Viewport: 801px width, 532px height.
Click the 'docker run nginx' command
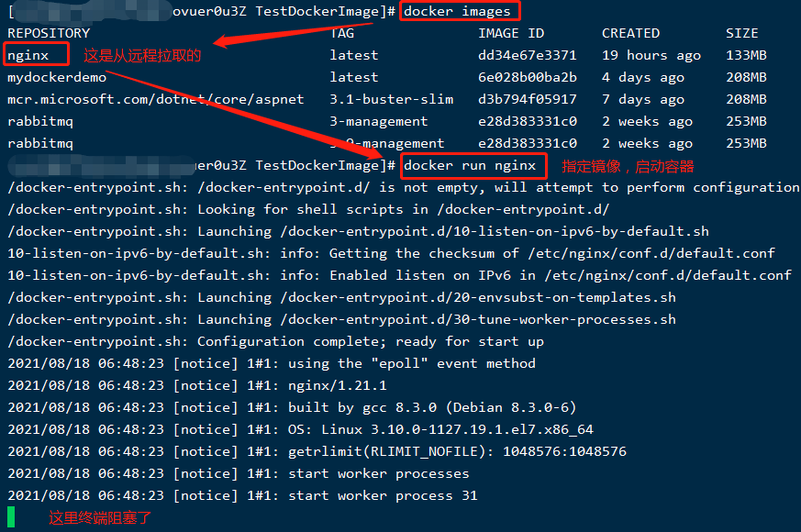[470, 165]
